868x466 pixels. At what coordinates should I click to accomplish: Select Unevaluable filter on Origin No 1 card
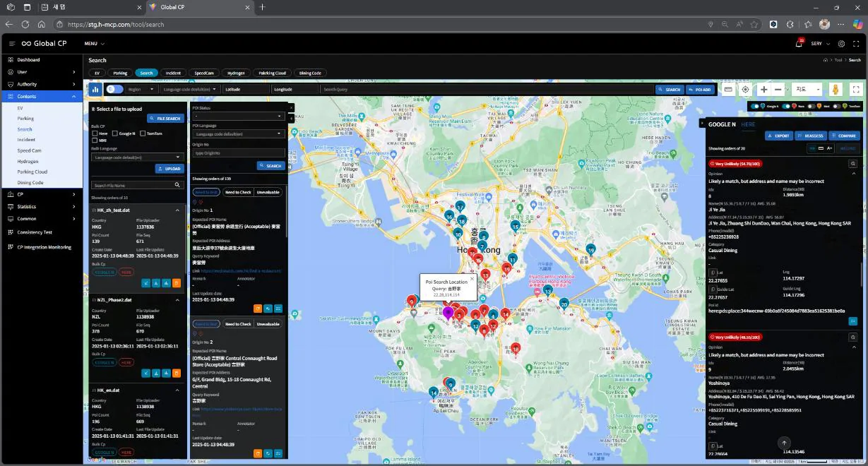(268, 192)
